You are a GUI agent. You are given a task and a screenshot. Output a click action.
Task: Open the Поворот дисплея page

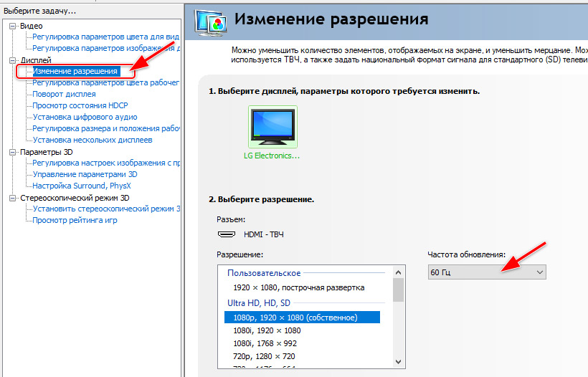tap(64, 94)
